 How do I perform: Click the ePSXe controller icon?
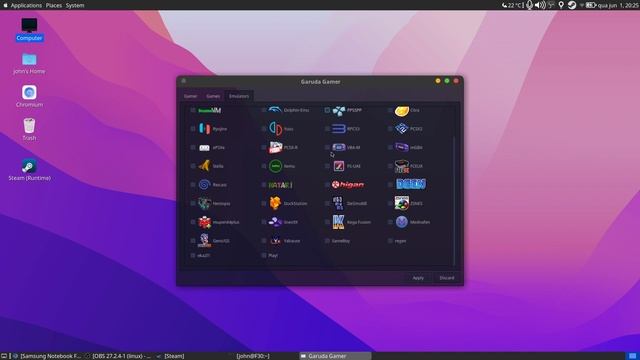tap(204, 148)
